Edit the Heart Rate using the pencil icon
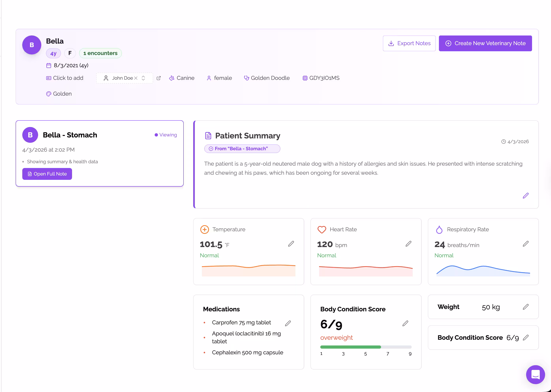Screen dimensions: 551x392 (408, 244)
